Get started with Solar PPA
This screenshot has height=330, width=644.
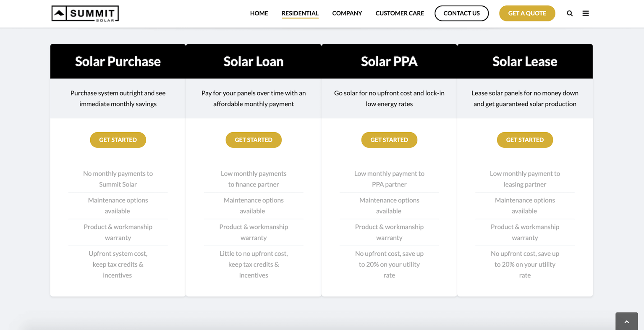389,140
